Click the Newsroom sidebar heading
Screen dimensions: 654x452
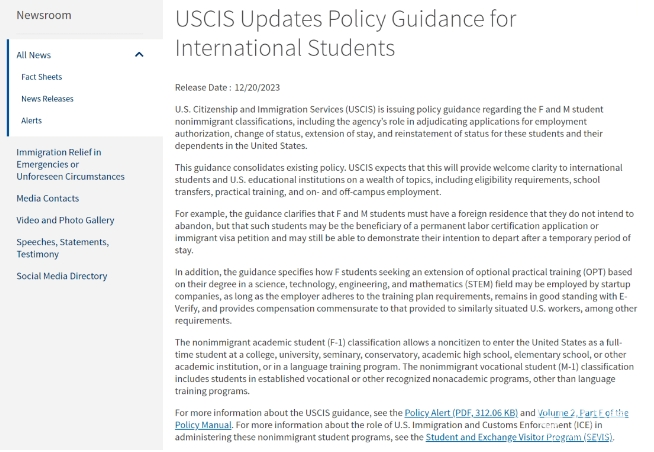coord(44,15)
